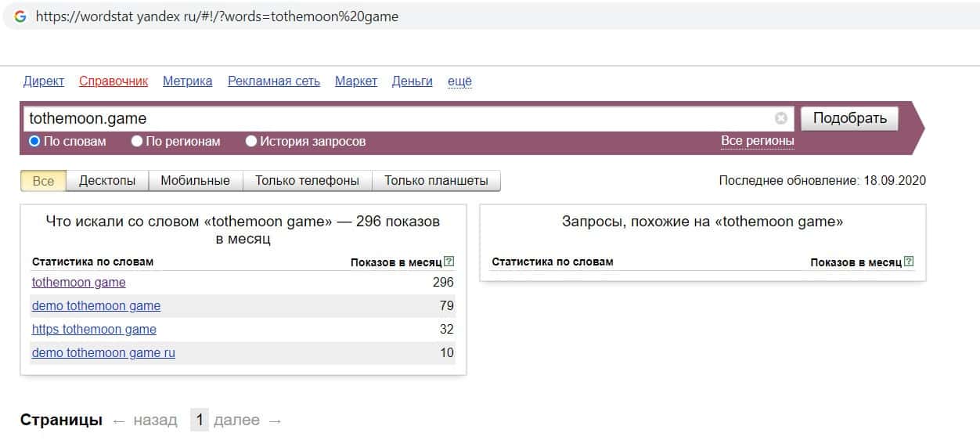Switch to the 'Только телефоны' tab
Screen dimensions: 980x444
(308, 181)
